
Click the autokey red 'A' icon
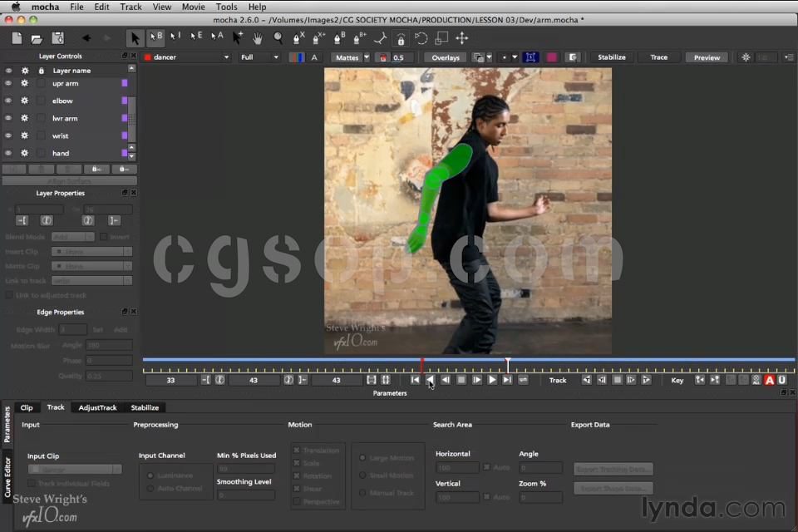[770, 380]
